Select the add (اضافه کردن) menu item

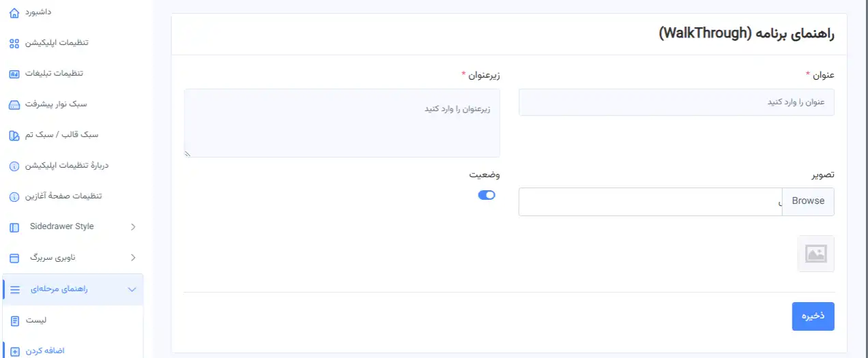(x=45, y=351)
